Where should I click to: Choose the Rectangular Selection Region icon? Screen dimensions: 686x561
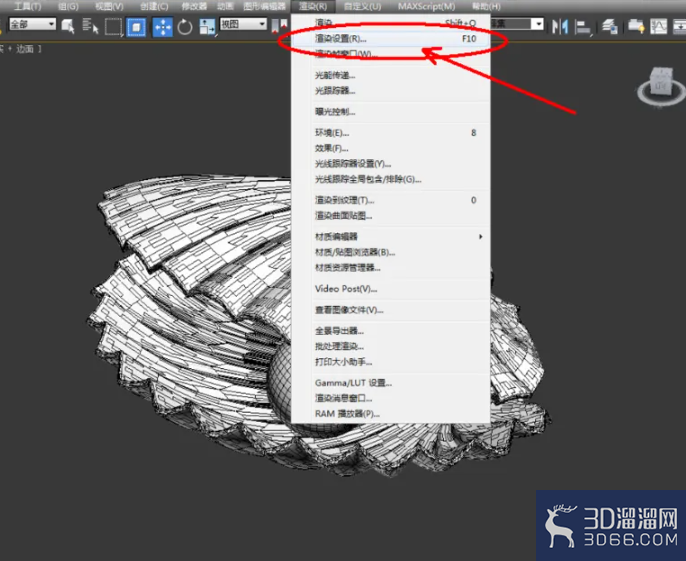coord(113,27)
